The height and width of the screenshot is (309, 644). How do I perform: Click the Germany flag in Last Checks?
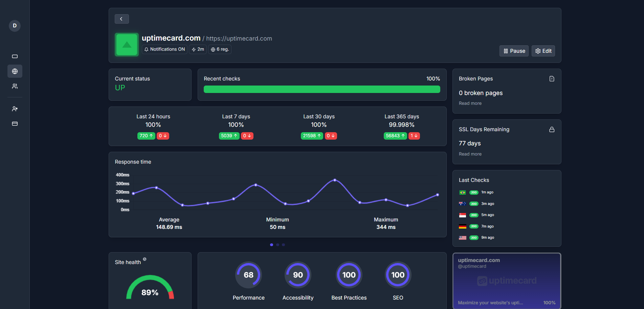463,227
